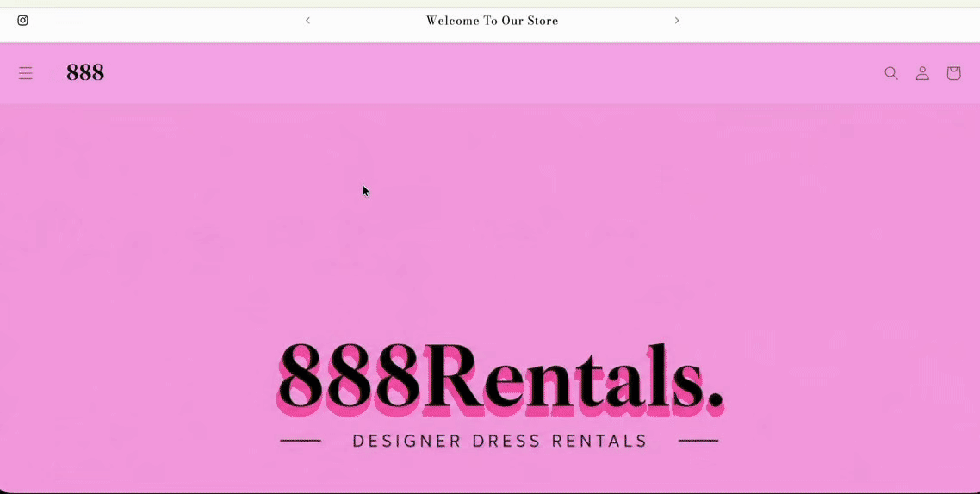Click the 888 store logo
The image size is (980, 494).
(85, 73)
